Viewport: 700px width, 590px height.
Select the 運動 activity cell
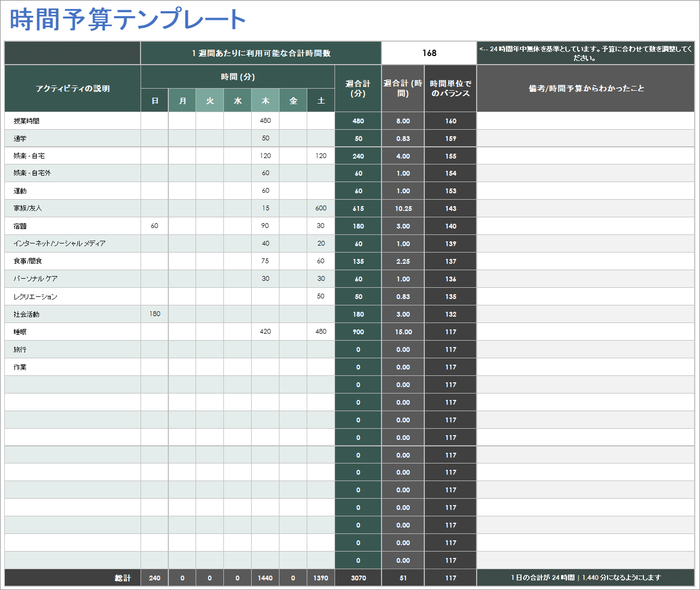[73, 191]
